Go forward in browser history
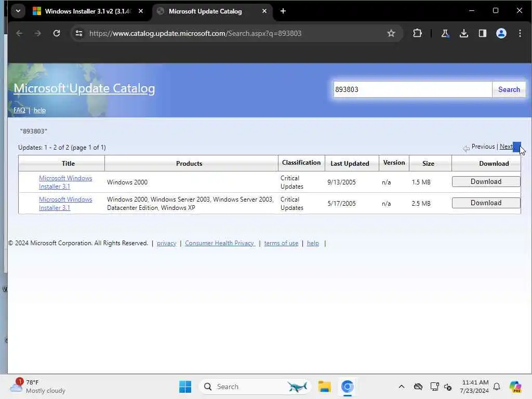532x399 pixels. coord(37,33)
